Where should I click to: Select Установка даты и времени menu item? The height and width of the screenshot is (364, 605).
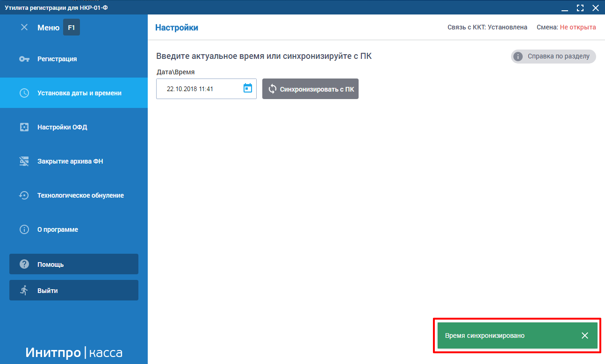coord(74,93)
